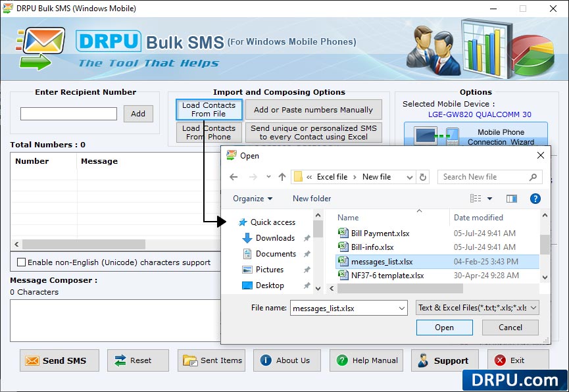Image resolution: width=569 pixels, height=392 pixels.
Task: Click the Open button
Action: [x=444, y=328]
